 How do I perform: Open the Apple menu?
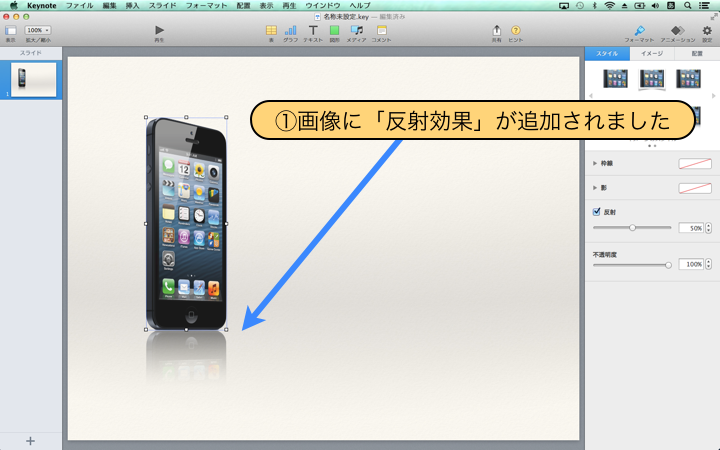[14, 6]
